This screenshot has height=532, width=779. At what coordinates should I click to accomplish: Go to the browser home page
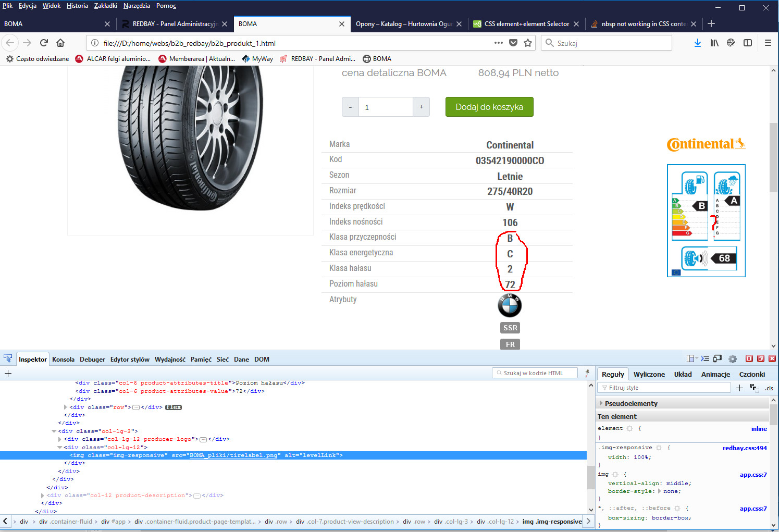point(60,43)
